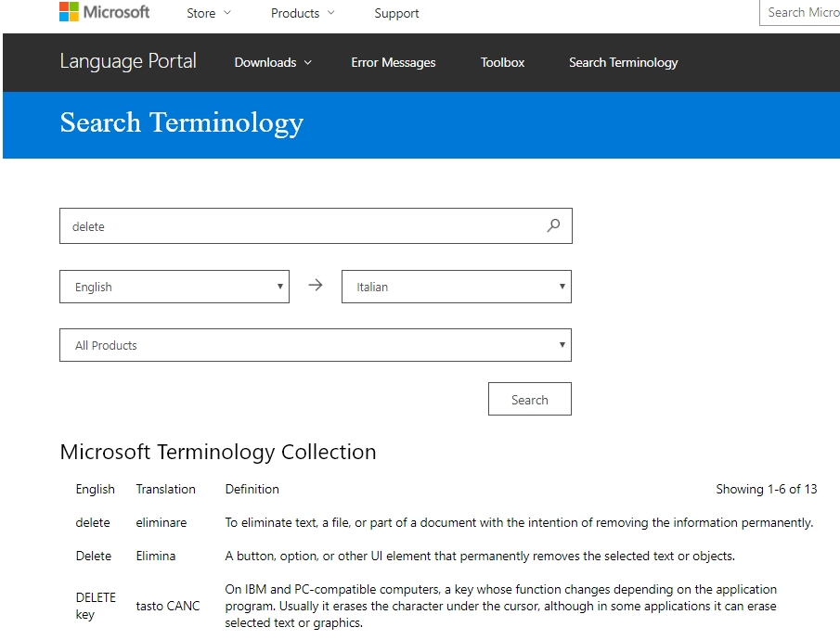Click the term search field containing 'delete'
Viewport: 840px width, 640px height.
pos(316,225)
